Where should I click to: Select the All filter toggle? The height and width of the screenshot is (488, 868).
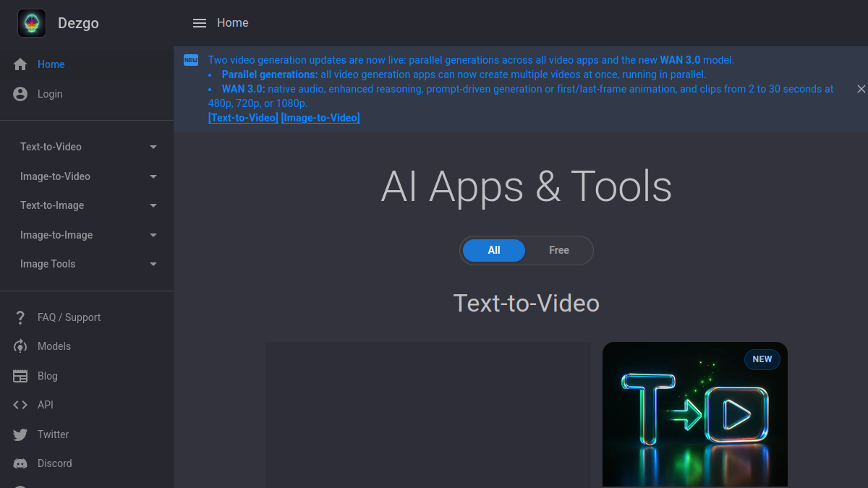494,250
